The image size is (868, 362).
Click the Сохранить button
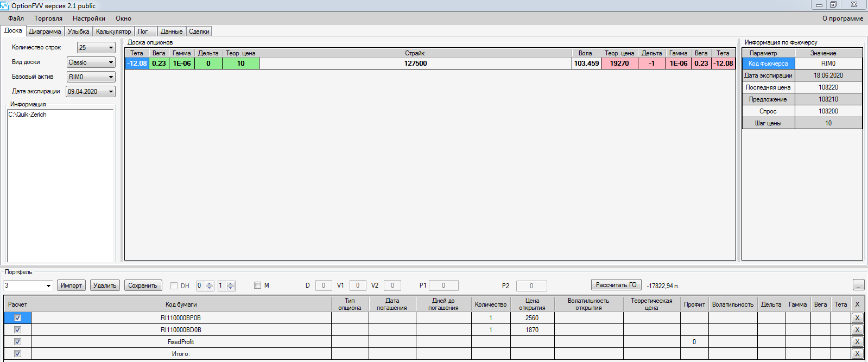click(x=143, y=285)
